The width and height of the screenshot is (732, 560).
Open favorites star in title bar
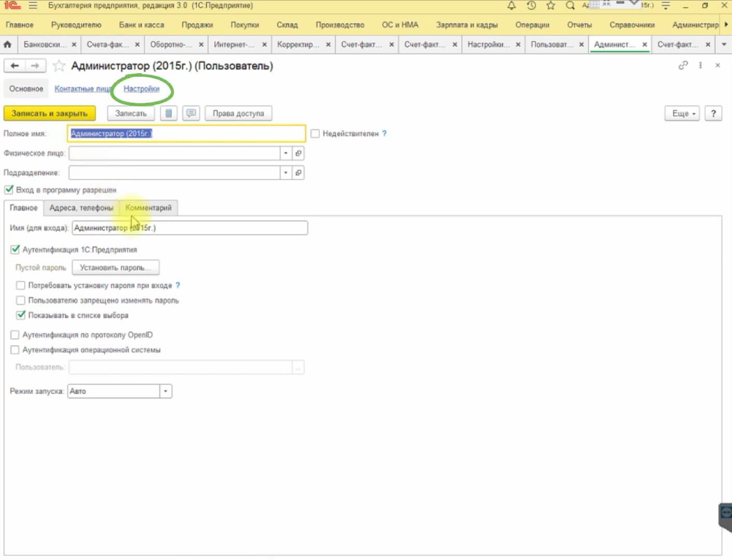551,6
